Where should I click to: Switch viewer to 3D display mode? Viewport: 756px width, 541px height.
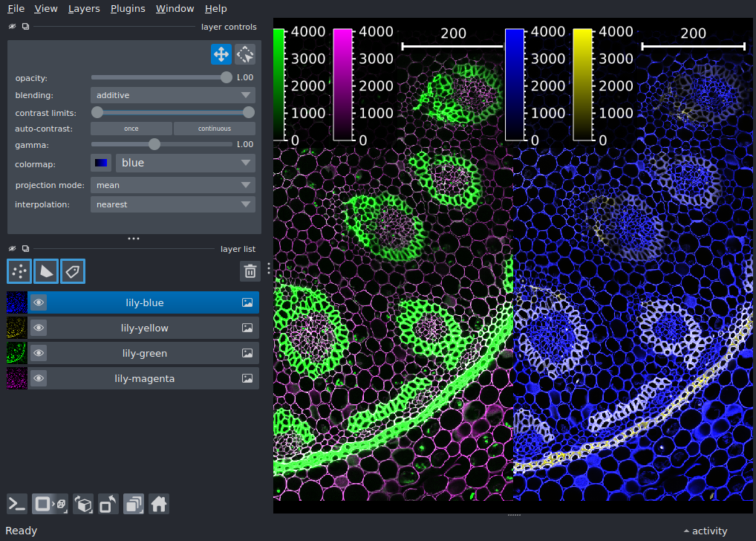49,504
